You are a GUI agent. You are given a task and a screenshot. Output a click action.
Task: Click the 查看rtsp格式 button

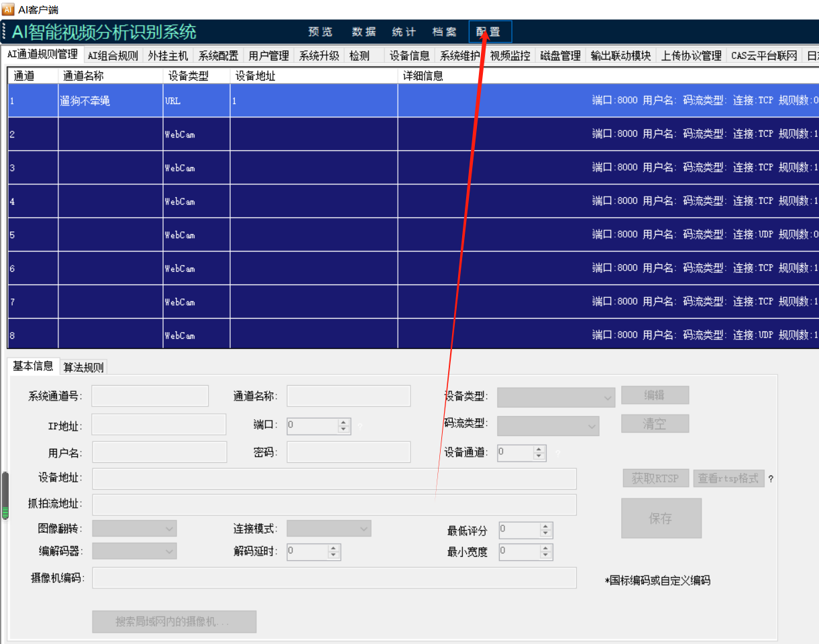[x=728, y=478]
